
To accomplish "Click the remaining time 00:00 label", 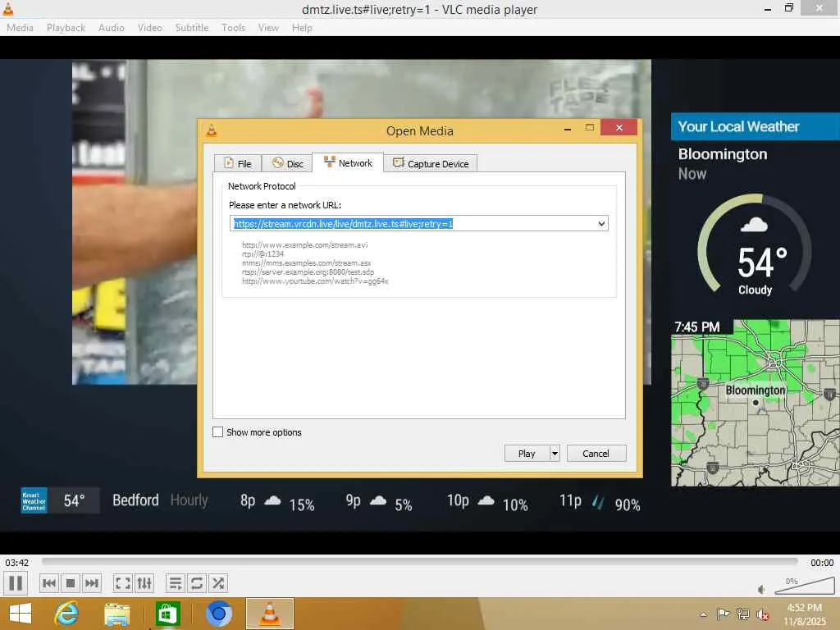I will click(822, 563).
